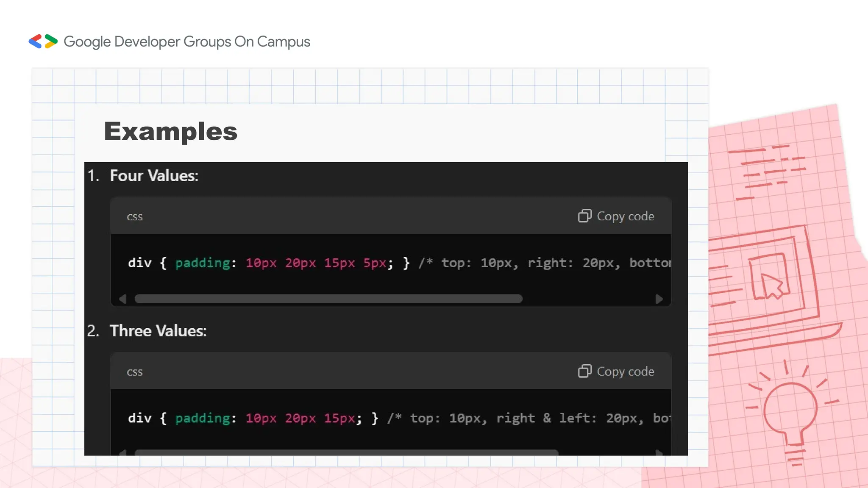Click the 'padding' property in three-values snippet
Viewport: 868px width, 488px height.
(x=203, y=419)
